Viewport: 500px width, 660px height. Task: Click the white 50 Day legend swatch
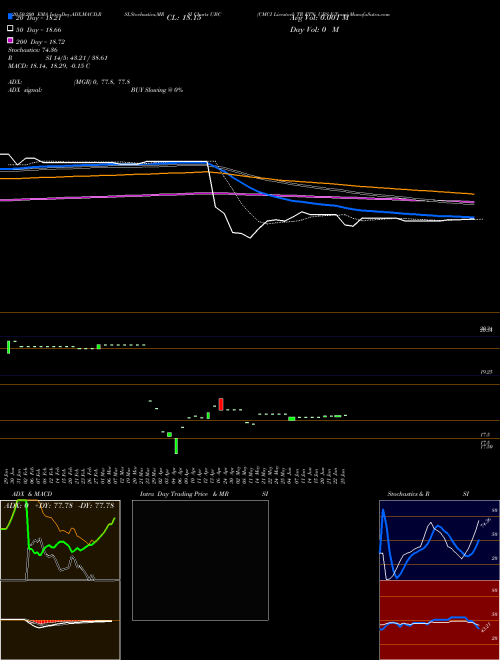(x=10, y=28)
